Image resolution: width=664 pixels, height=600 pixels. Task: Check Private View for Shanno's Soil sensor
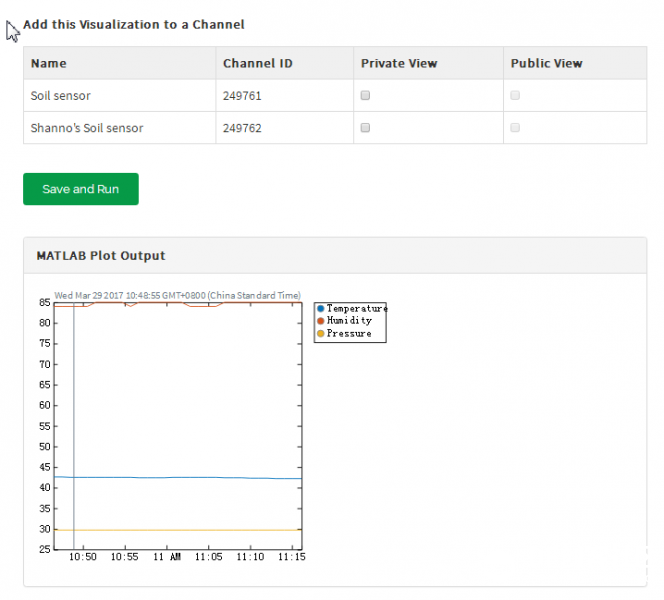tap(365, 127)
